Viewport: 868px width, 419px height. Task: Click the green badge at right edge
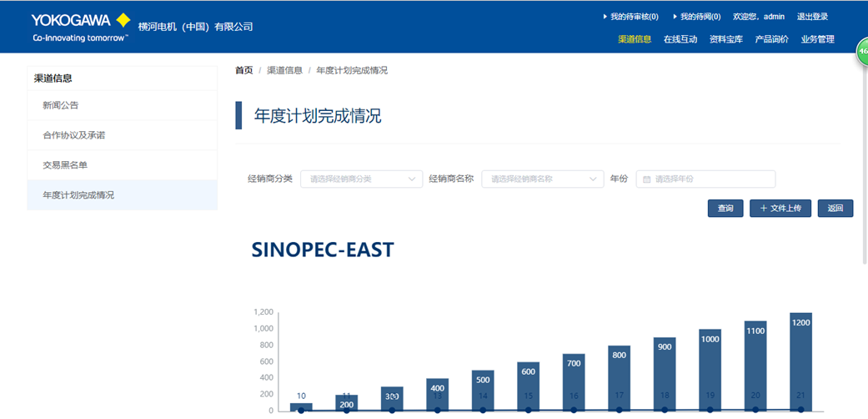[862, 52]
